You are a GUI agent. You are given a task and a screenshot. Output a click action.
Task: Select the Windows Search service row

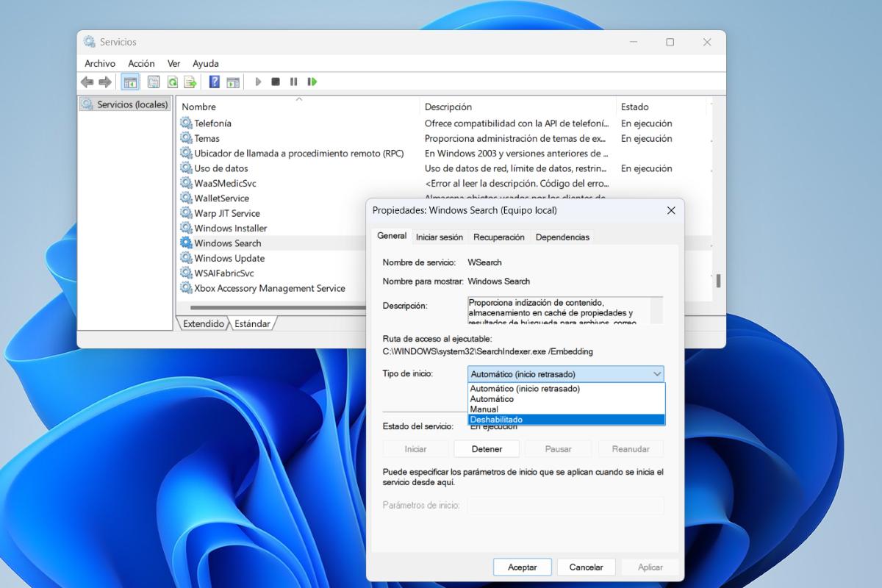[x=272, y=243]
